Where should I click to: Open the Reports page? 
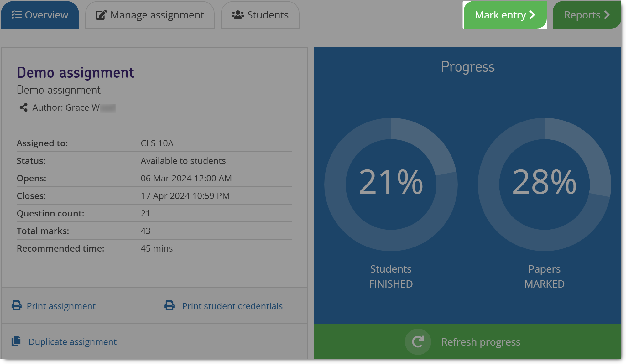582,15
